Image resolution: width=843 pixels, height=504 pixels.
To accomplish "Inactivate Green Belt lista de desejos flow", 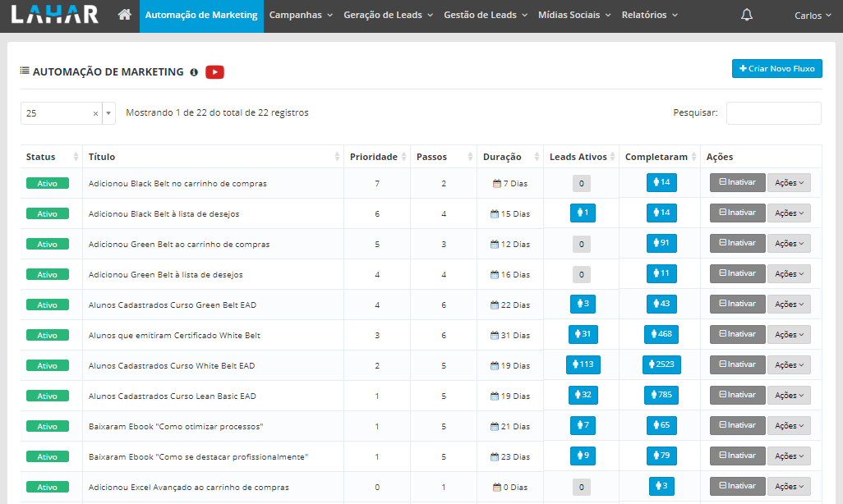I will [x=738, y=273].
